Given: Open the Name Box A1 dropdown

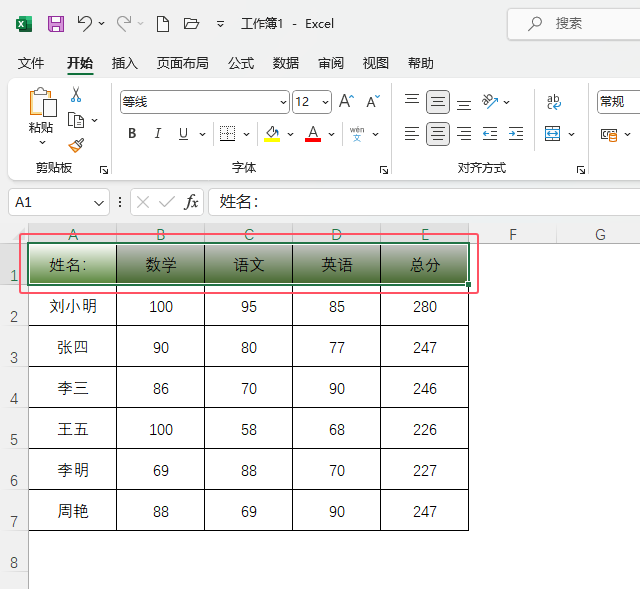Looking at the screenshot, I should (x=99, y=202).
